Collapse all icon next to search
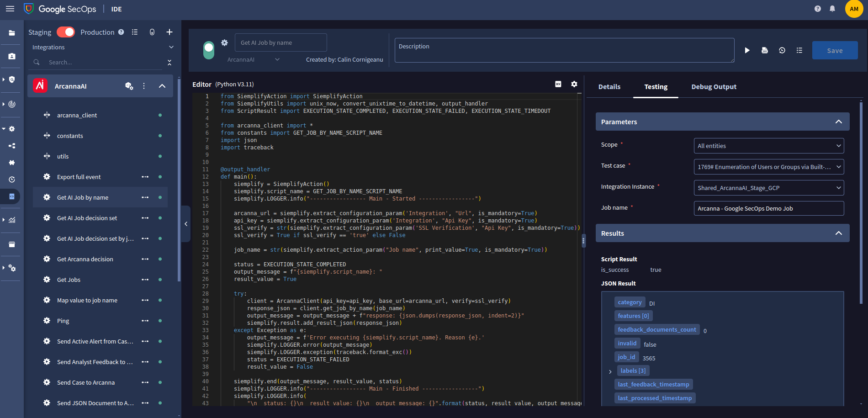Viewport: 868px width, 418px height. click(x=169, y=62)
